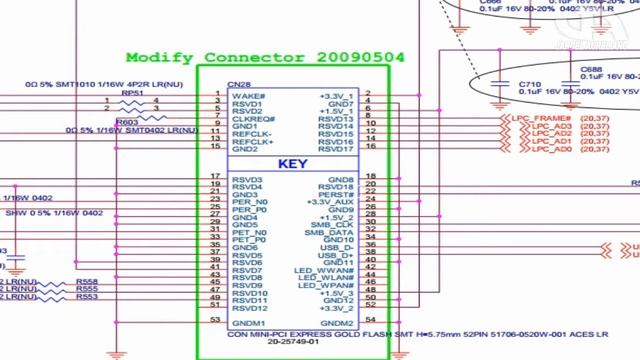Click pin number 53 beside GNDM1
The height and width of the screenshot is (360, 640).
coord(216,320)
